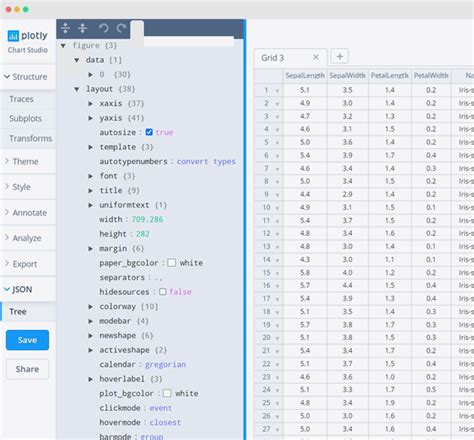
Task: Expand the Annotate sidebar section
Action: point(28,213)
